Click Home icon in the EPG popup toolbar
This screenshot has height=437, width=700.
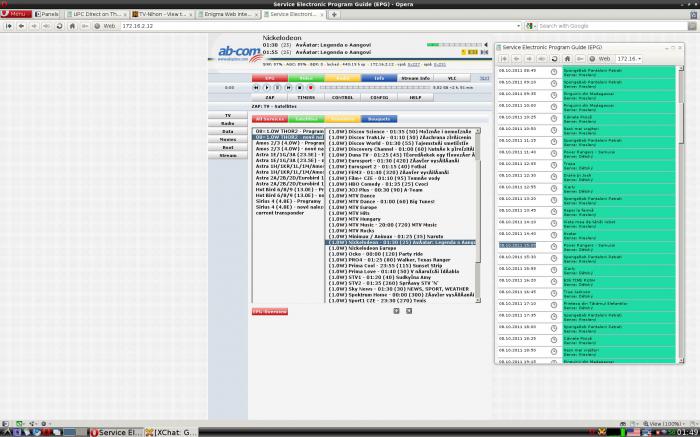pyautogui.click(x=567, y=59)
